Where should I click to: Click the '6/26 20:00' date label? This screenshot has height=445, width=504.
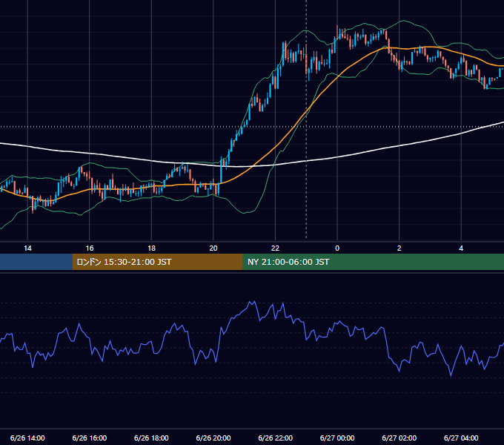213,438
